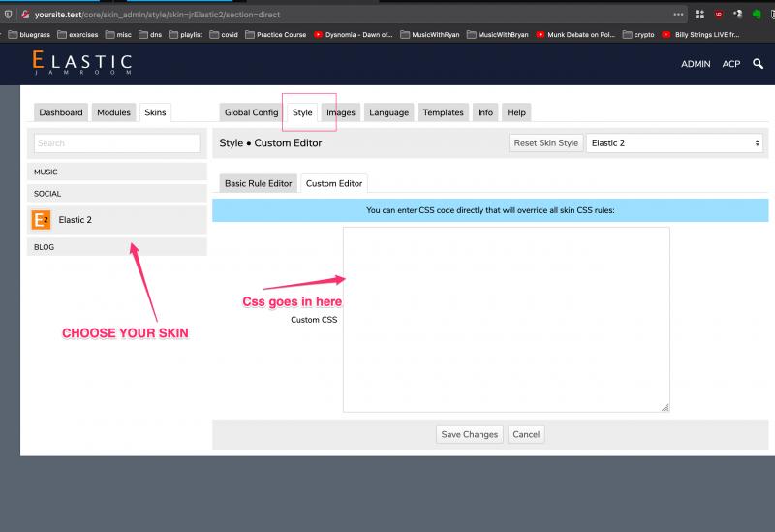This screenshot has height=532, width=775.
Task: Click the Reset Skin Style button
Action: click(545, 142)
